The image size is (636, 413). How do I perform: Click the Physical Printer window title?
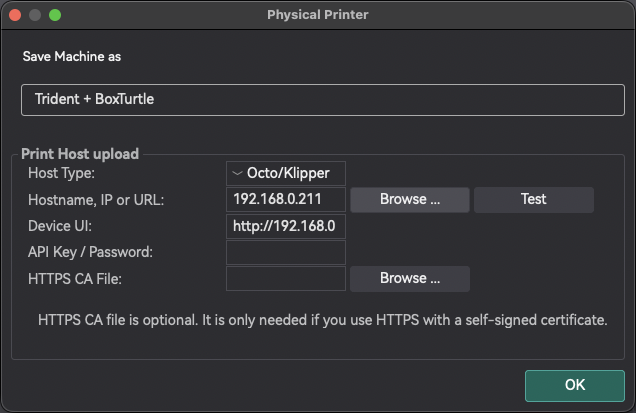pyautogui.click(x=318, y=15)
